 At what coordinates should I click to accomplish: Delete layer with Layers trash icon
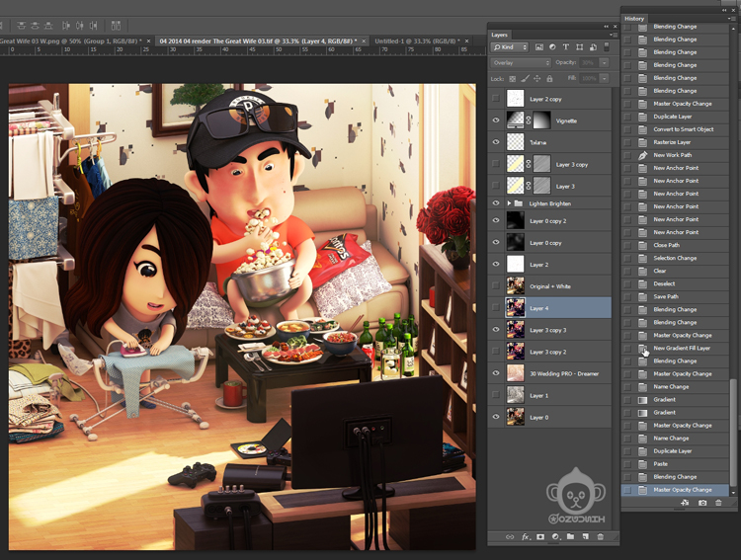[x=600, y=537]
